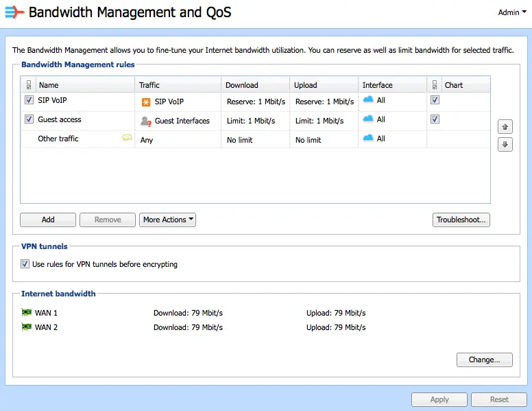Open the More Actions dropdown
This screenshot has height=411, width=532.
[x=167, y=220]
